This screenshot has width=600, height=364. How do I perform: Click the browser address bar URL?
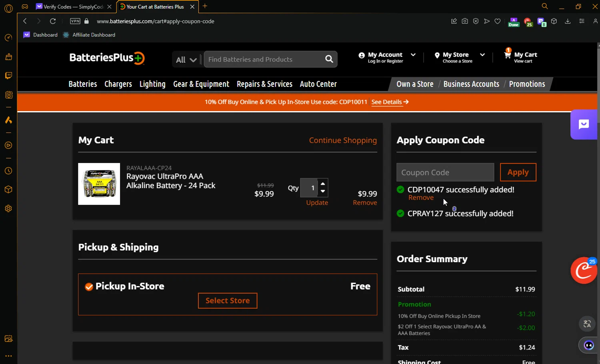coord(156,21)
